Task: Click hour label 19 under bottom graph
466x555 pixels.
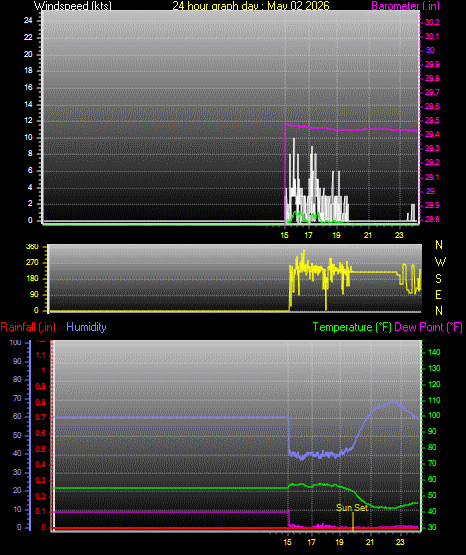Action: [339, 542]
